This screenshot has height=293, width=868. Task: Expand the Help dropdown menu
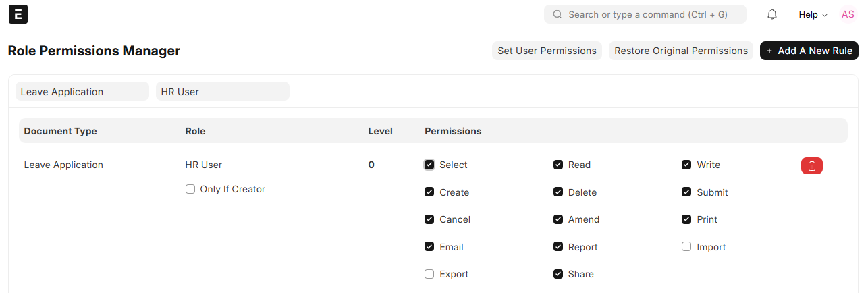(x=812, y=14)
